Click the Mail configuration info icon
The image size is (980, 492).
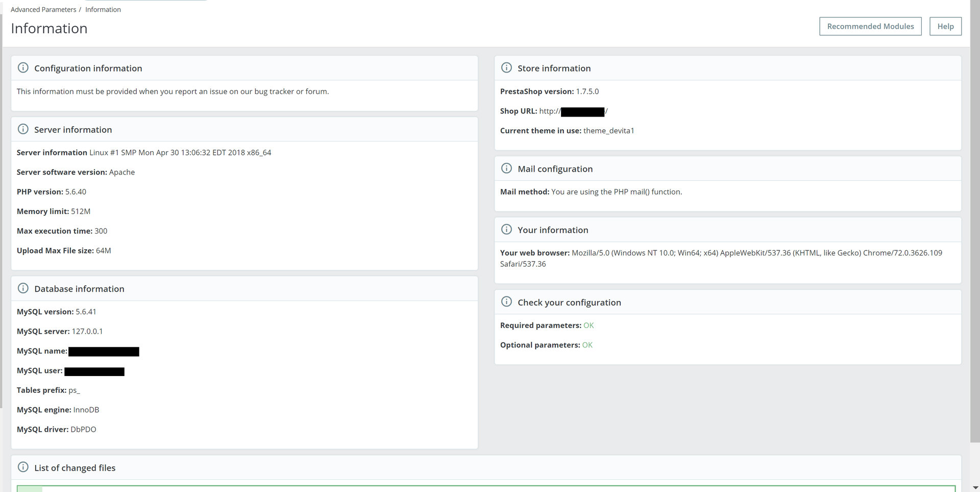506,168
